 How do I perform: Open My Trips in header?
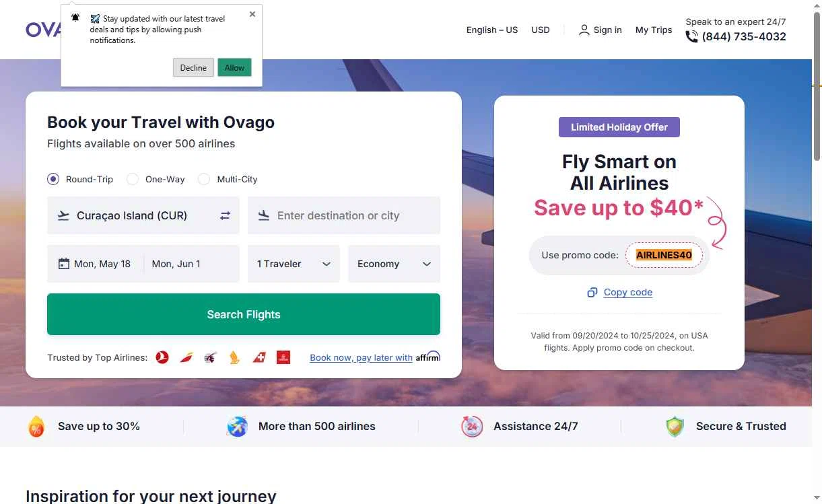(654, 30)
